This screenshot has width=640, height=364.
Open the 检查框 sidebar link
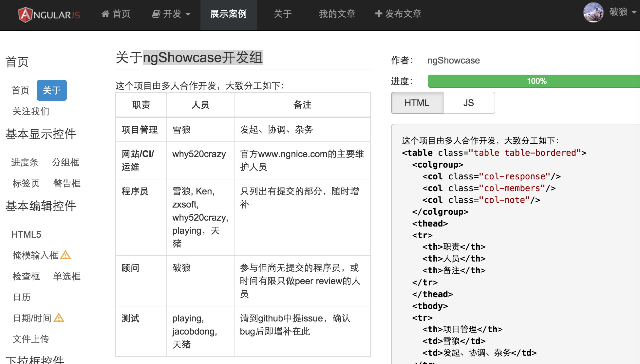tap(26, 276)
